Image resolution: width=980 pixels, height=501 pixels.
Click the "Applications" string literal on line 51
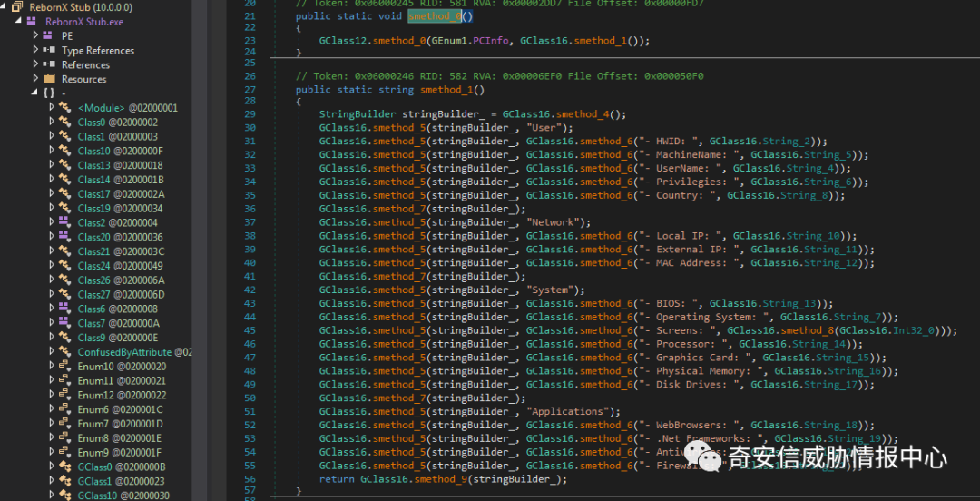point(567,411)
